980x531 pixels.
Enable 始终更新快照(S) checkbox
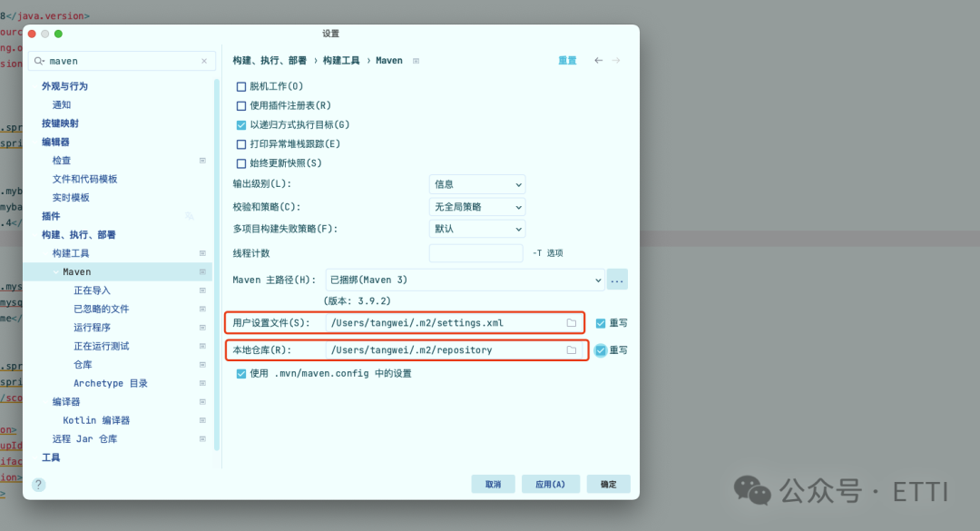241,164
